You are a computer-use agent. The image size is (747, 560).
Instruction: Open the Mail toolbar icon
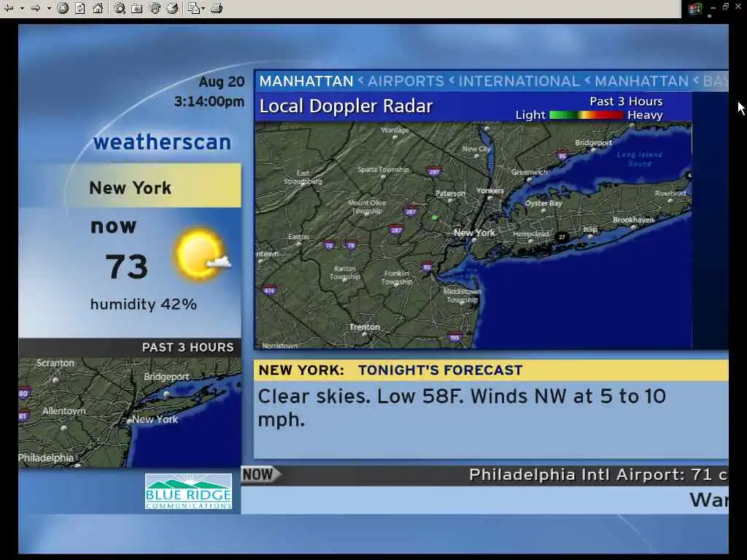coord(193,8)
